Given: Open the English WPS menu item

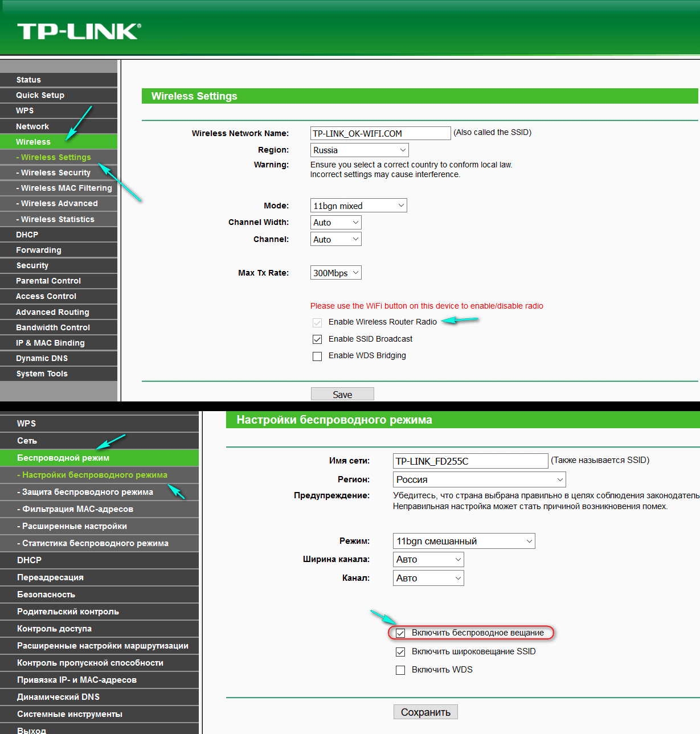Looking at the screenshot, I should point(59,110).
